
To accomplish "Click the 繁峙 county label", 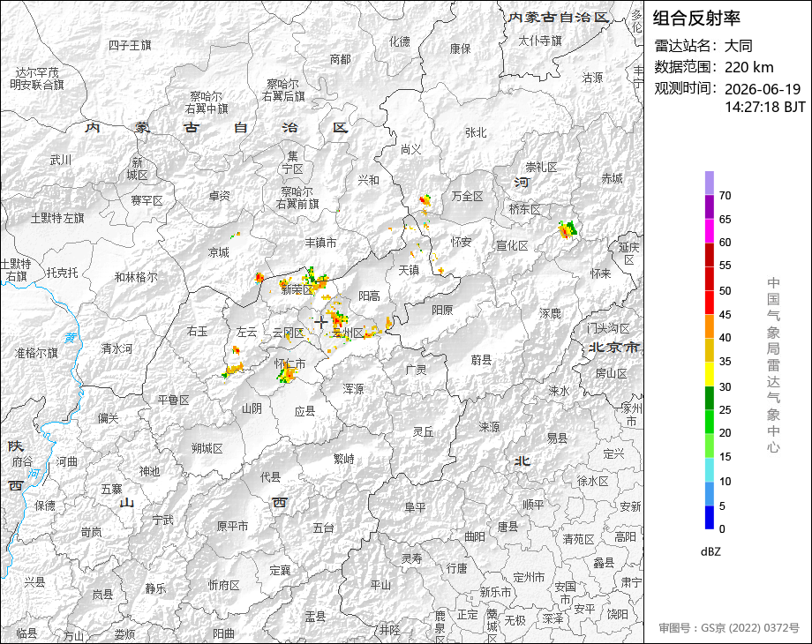I will point(343,459).
